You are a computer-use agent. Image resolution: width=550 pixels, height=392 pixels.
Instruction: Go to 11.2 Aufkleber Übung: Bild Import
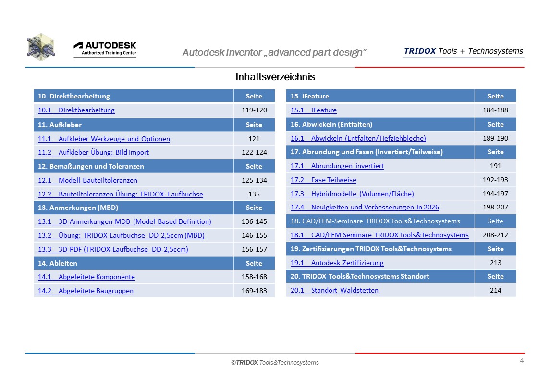click(93, 152)
